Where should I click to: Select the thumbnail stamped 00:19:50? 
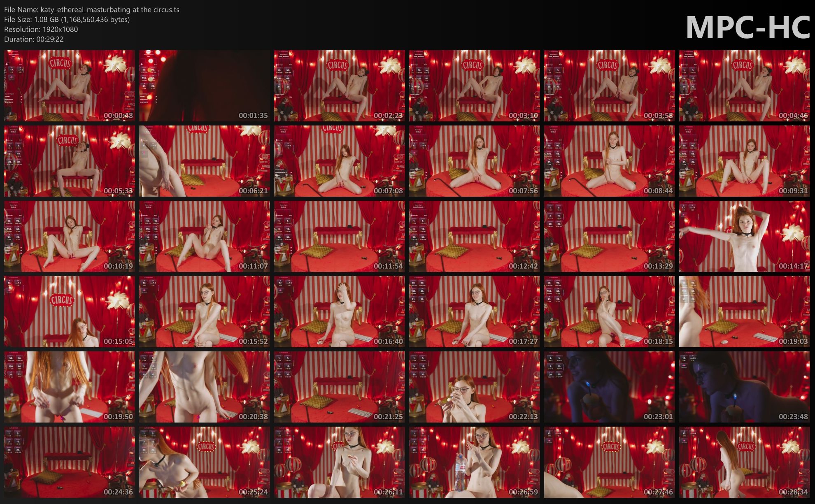point(70,387)
